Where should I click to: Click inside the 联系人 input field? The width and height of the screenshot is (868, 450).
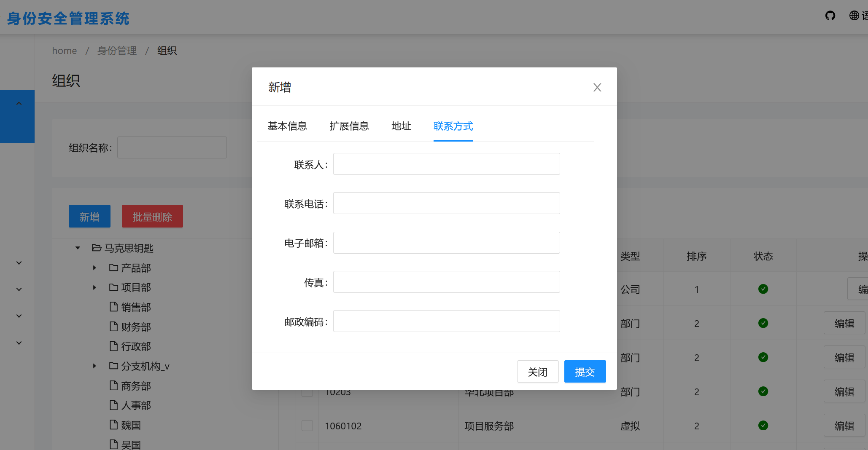pos(446,164)
